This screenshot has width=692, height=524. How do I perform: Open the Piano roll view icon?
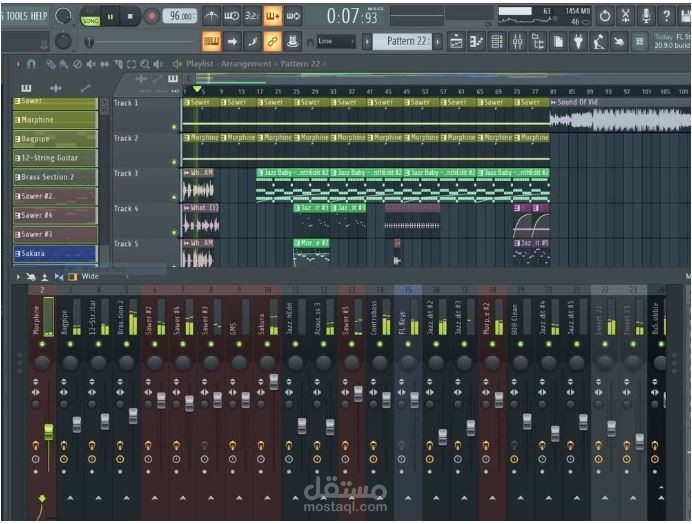[x=476, y=42]
